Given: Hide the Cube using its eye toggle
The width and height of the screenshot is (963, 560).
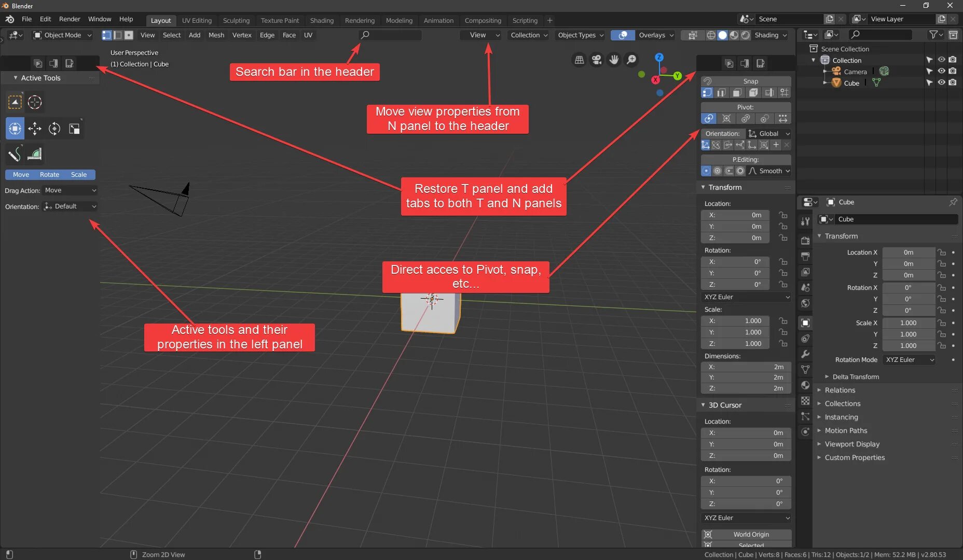Looking at the screenshot, I should pyautogui.click(x=941, y=83).
